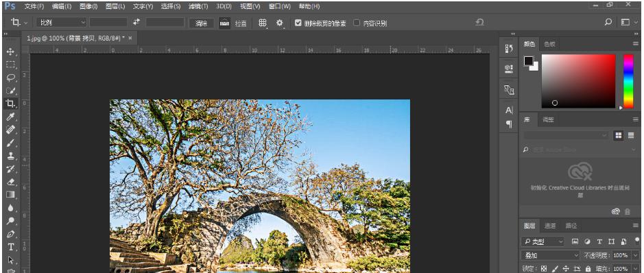Screen dimensions: 644x273
Task: Open the Color panel menu
Action: (635, 44)
